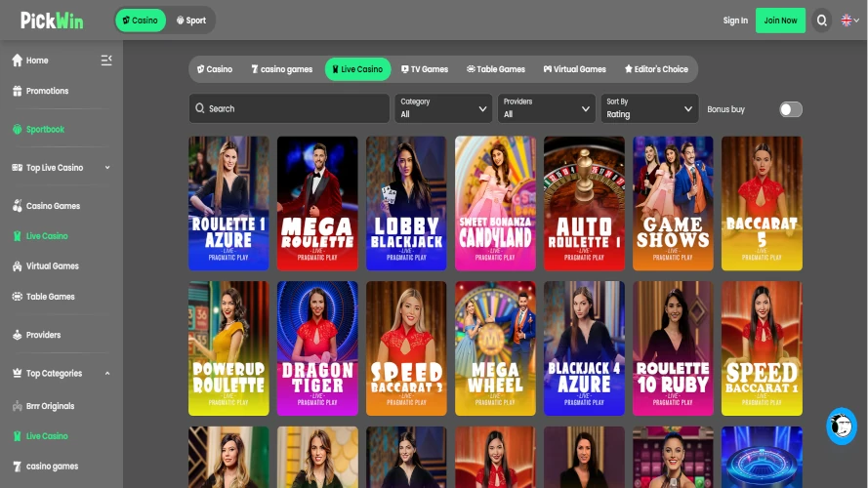Collapse the sidebar menu icon
This screenshot has width=868, height=488.
pyautogui.click(x=106, y=61)
